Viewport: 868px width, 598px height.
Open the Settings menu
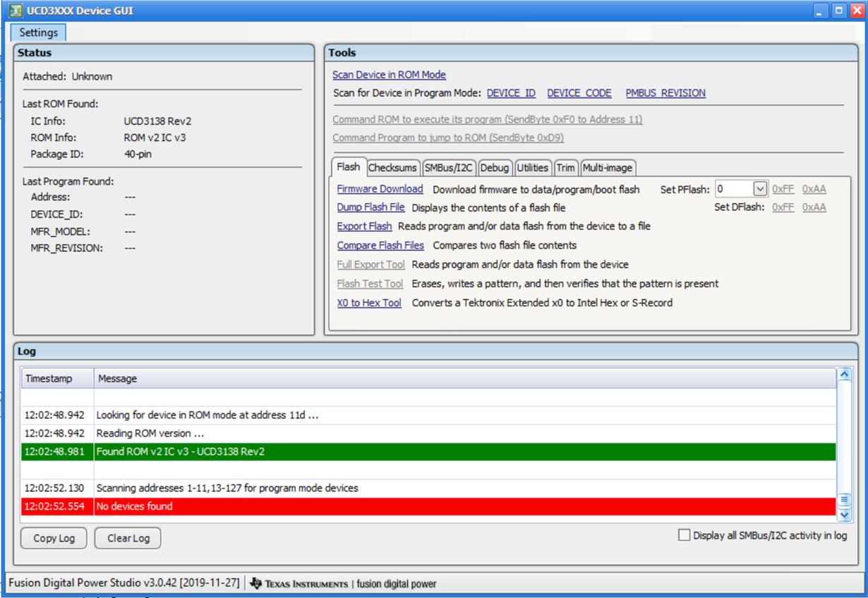tap(38, 32)
